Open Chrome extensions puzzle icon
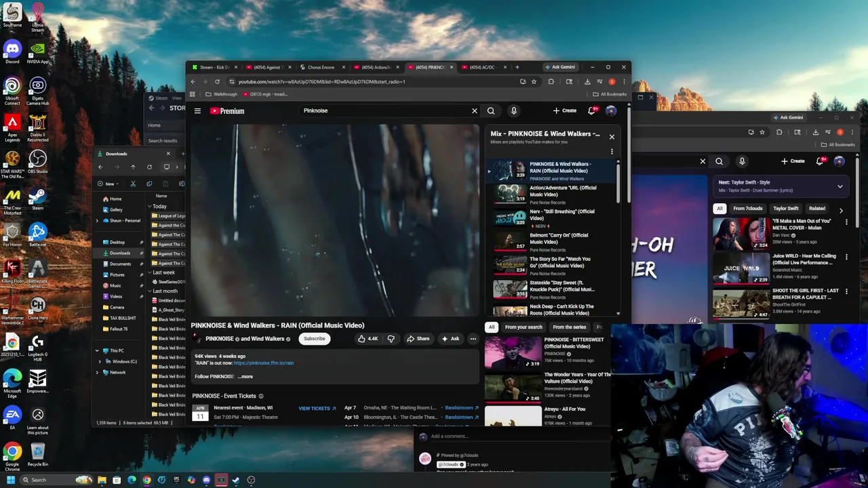The height and width of the screenshot is (488, 868). (x=551, y=81)
